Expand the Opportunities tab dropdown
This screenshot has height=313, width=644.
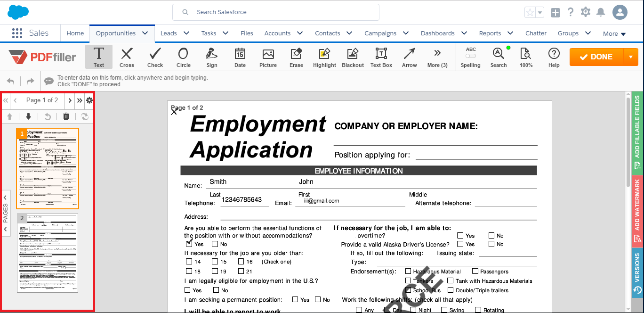click(x=145, y=33)
